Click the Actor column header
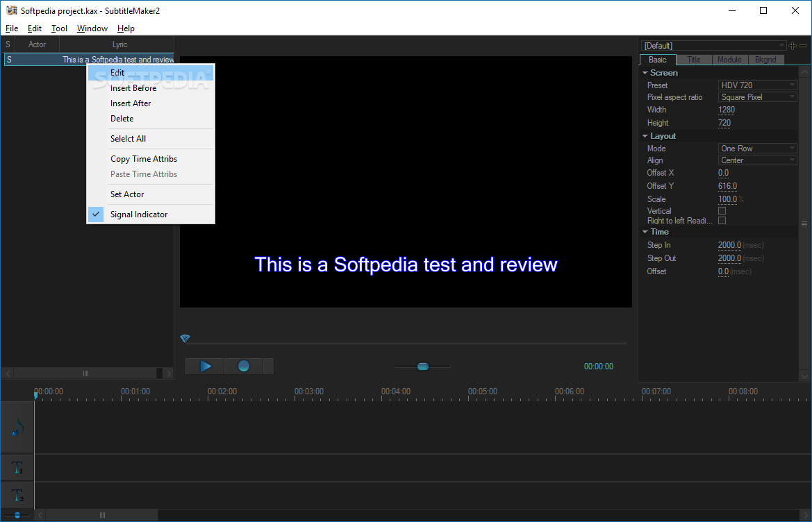This screenshot has width=812, height=522. (x=37, y=44)
